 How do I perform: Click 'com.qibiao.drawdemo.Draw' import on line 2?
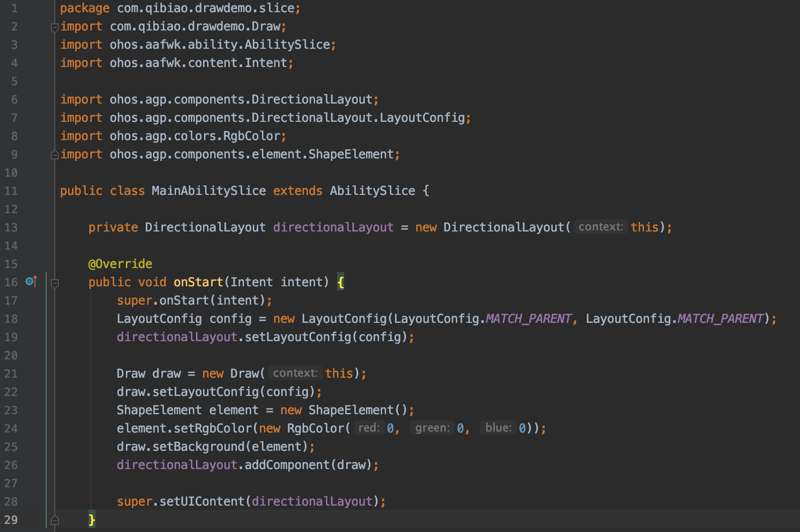click(x=195, y=26)
